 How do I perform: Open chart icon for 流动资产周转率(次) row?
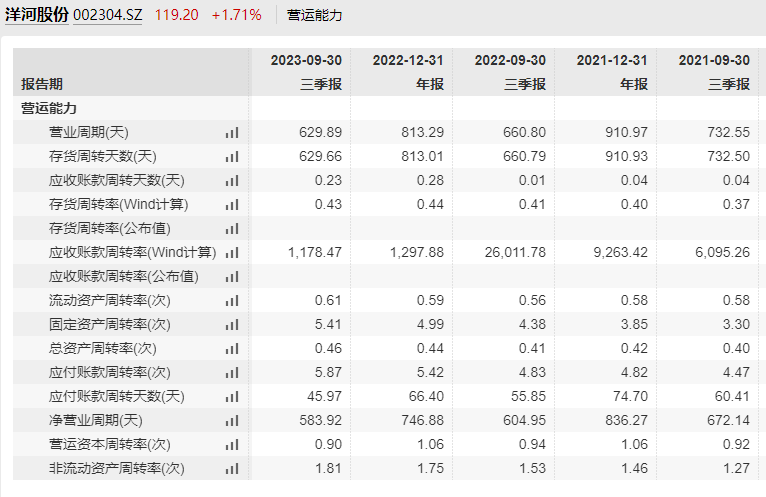(x=232, y=301)
